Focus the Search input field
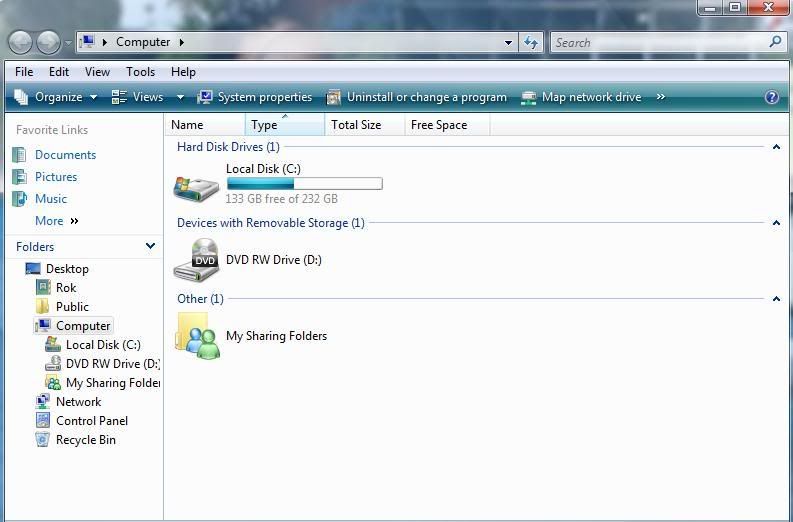 659,42
